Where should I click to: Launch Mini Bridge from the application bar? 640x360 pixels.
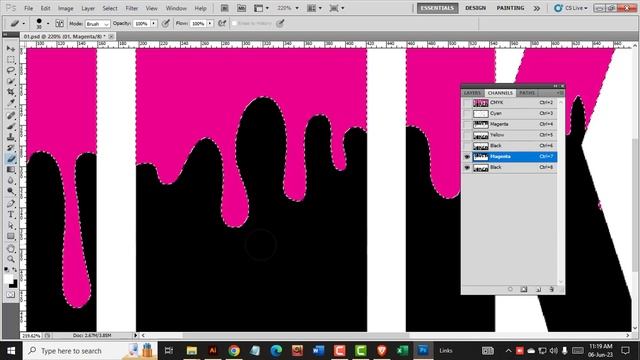click(x=241, y=8)
